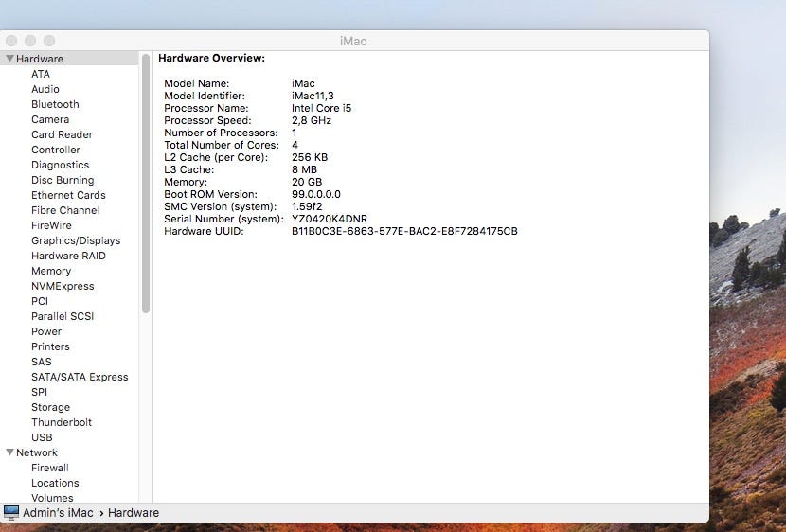Select Hardware RAID item
The width and height of the screenshot is (786, 532).
coord(68,256)
